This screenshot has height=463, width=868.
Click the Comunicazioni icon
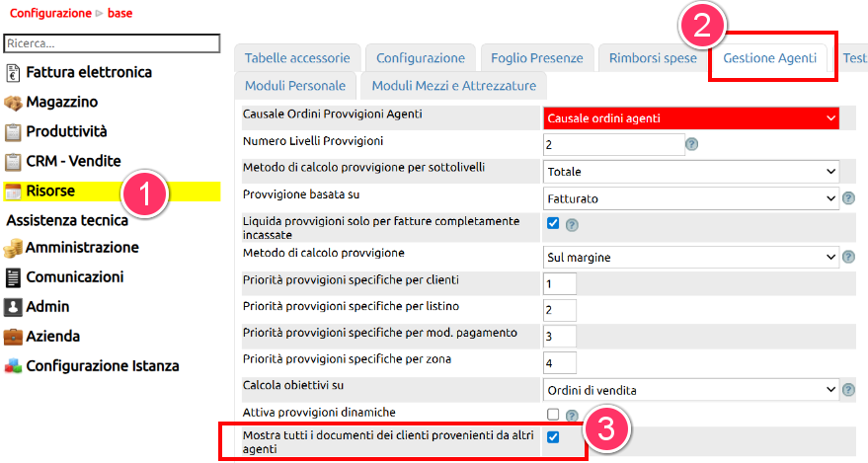(x=13, y=277)
